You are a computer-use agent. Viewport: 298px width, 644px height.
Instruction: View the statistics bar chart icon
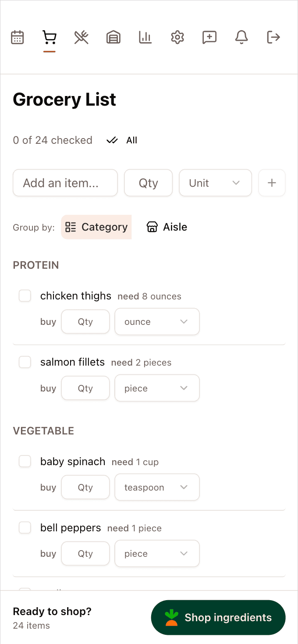(x=145, y=37)
